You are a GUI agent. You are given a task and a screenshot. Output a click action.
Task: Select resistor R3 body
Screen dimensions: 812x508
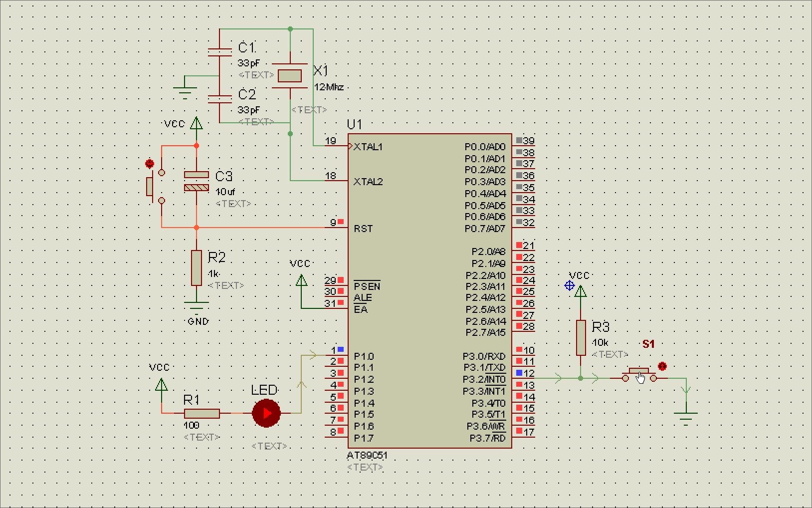click(581, 338)
